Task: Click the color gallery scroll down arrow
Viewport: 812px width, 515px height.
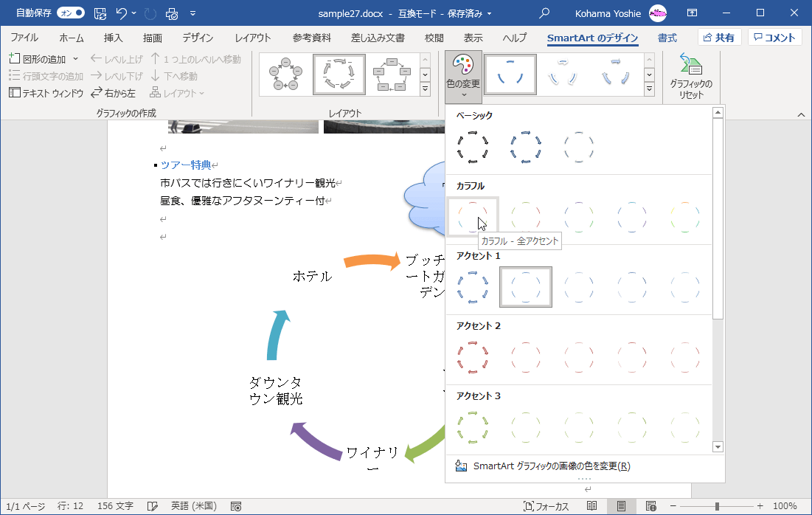Action: click(718, 446)
